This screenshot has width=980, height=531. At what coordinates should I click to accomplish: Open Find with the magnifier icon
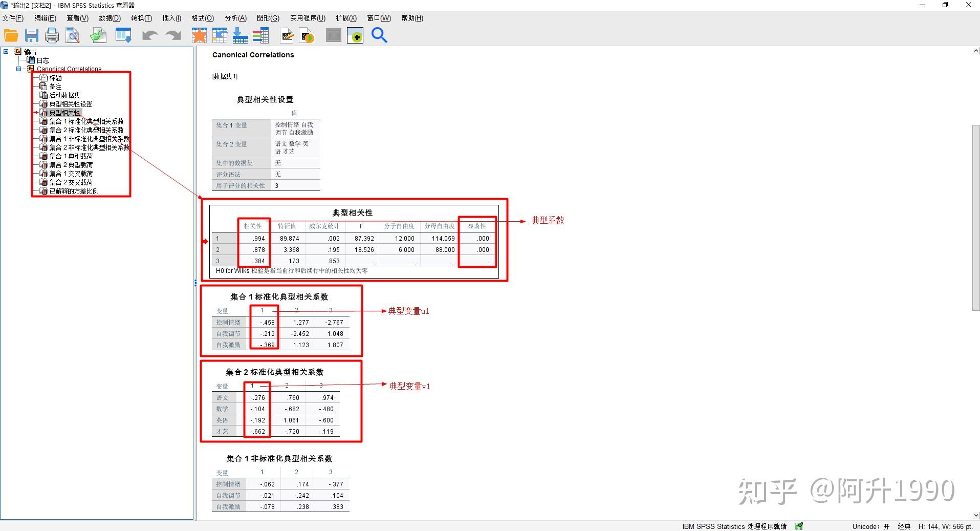tap(379, 35)
